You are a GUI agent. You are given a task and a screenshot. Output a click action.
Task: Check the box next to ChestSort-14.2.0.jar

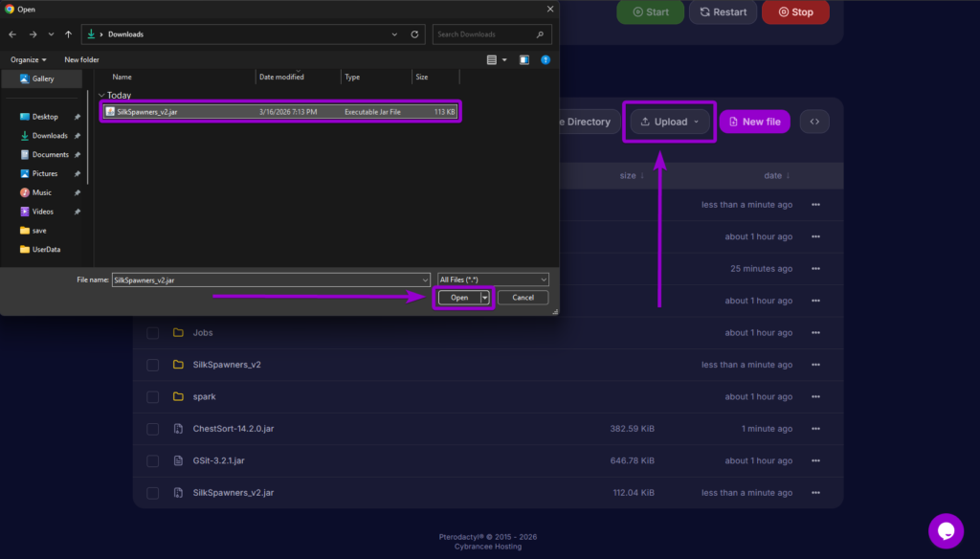pos(152,429)
